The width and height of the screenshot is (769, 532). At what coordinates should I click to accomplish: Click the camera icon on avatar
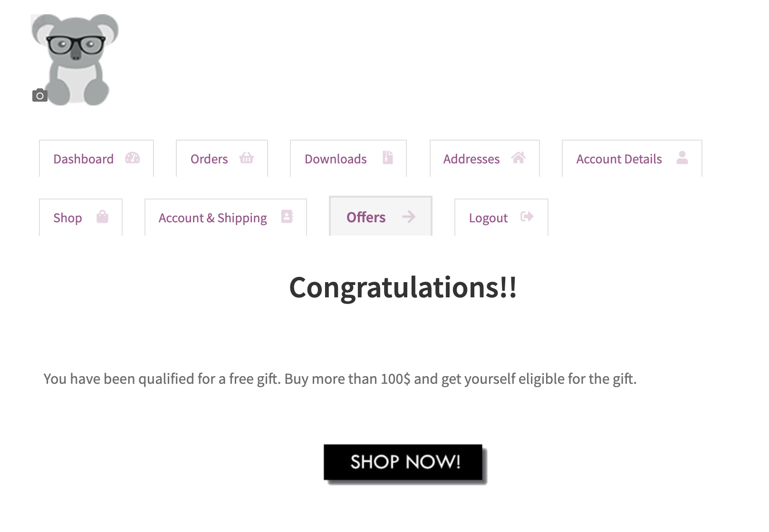(40, 95)
